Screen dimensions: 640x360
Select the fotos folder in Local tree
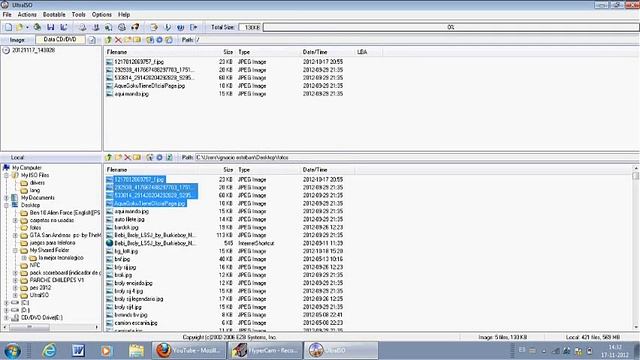click(35, 228)
